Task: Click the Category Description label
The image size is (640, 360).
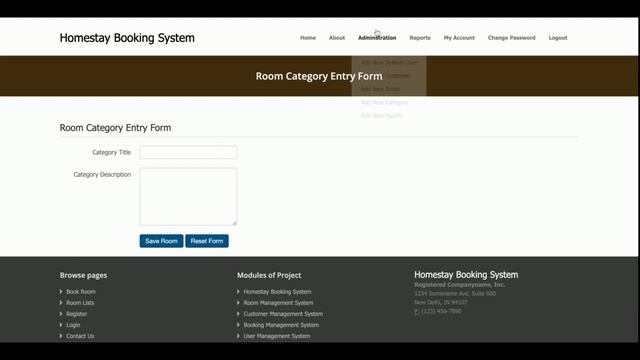Action: (x=102, y=174)
